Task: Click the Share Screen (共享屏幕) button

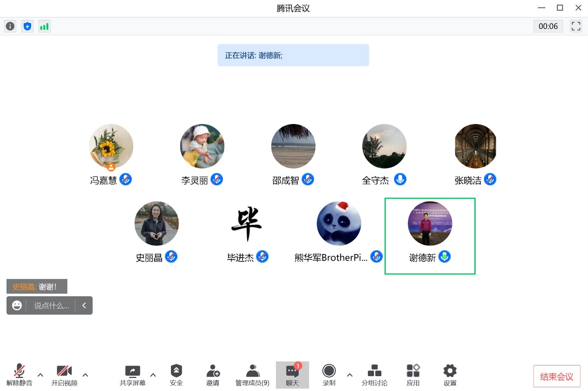Action: (133, 375)
